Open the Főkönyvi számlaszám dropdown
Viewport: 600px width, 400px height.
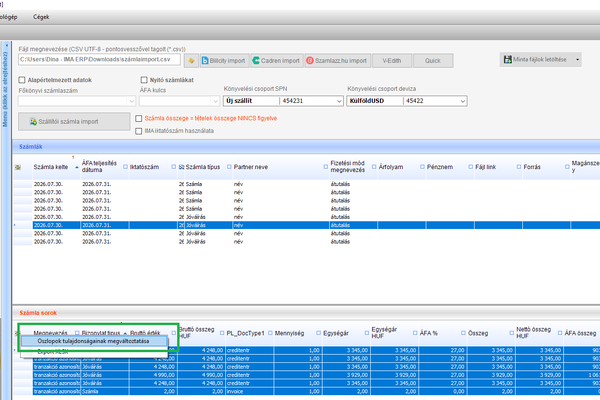pyautogui.click(x=131, y=101)
